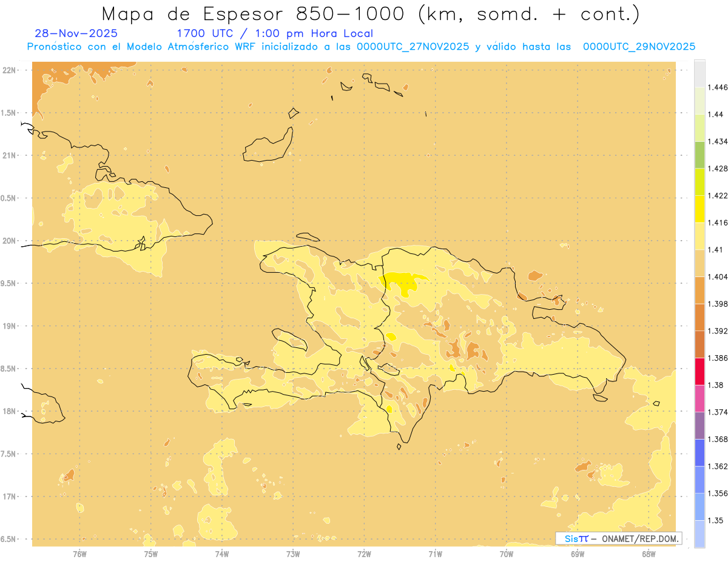Click the colorbar value 1.386
The image size is (728, 562).
(x=718, y=358)
